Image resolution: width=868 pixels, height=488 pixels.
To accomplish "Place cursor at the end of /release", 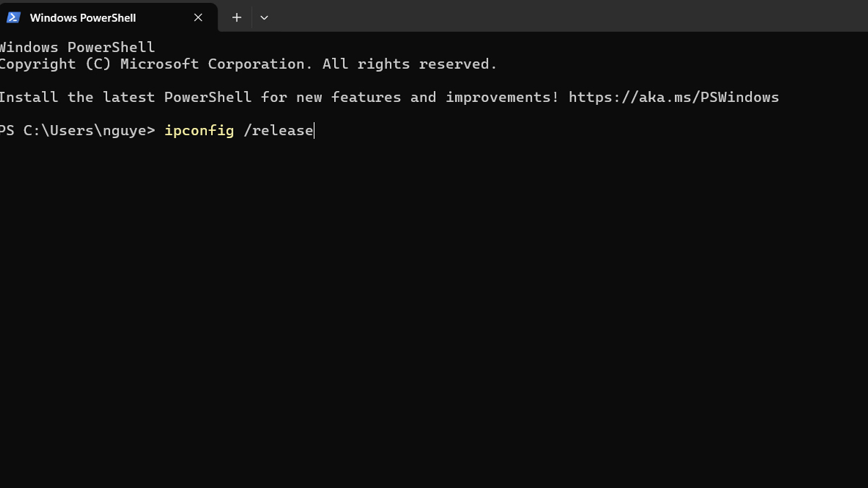I will pos(314,131).
